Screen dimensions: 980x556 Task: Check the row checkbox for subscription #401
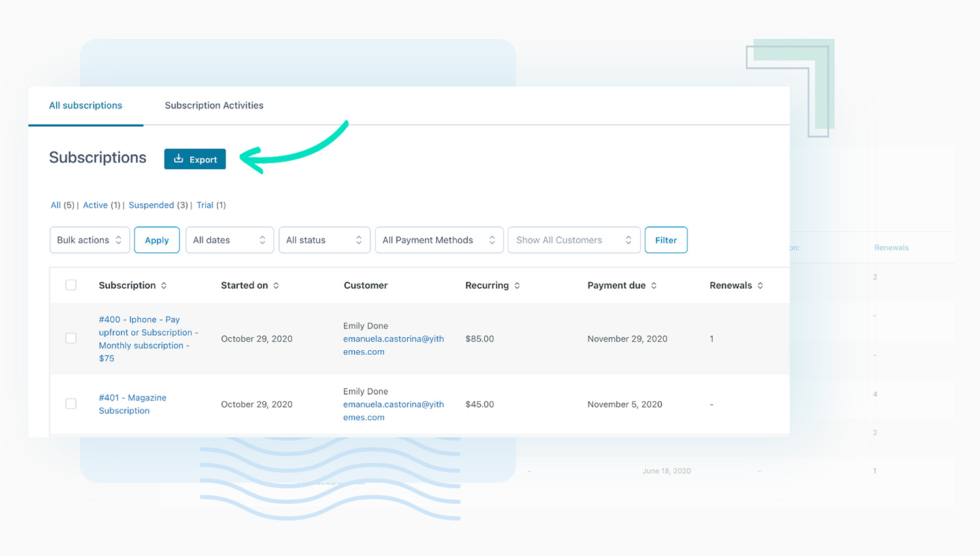coord(71,404)
